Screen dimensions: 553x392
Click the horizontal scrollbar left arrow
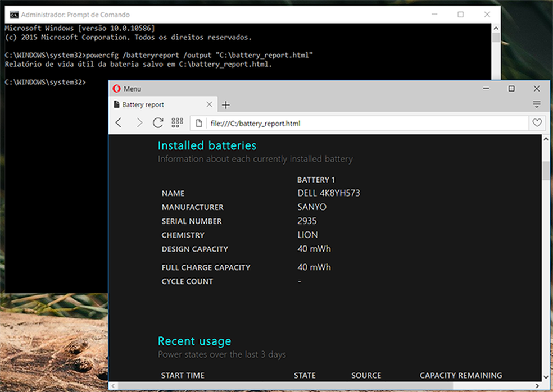[114, 386]
